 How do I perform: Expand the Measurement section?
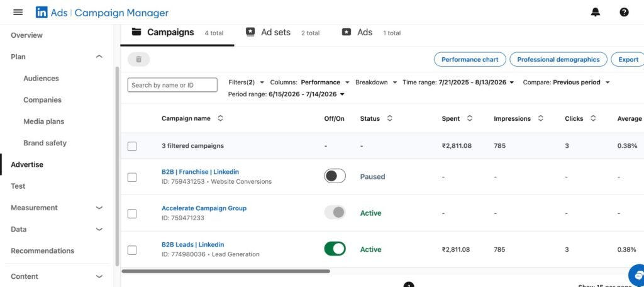point(99,208)
